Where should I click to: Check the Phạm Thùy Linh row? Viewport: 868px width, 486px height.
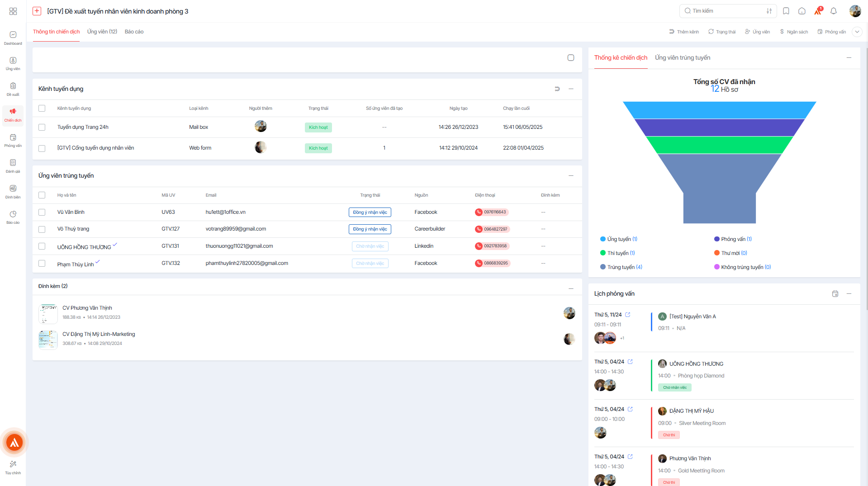(42, 264)
